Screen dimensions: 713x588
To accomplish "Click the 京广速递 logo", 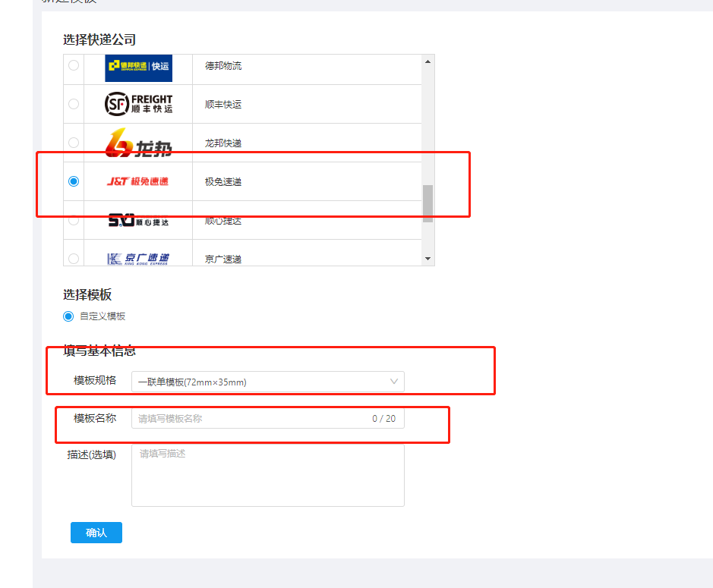I will [x=138, y=259].
